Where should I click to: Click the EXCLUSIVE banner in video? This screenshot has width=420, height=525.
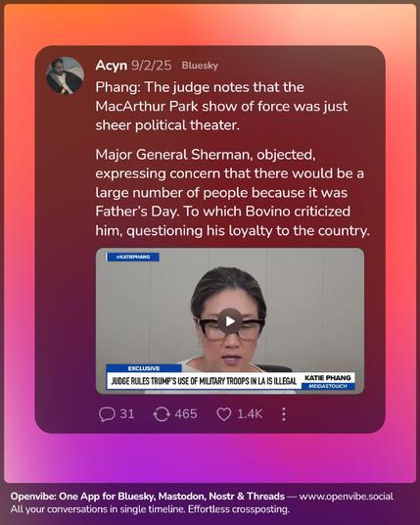click(x=144, y=368)
